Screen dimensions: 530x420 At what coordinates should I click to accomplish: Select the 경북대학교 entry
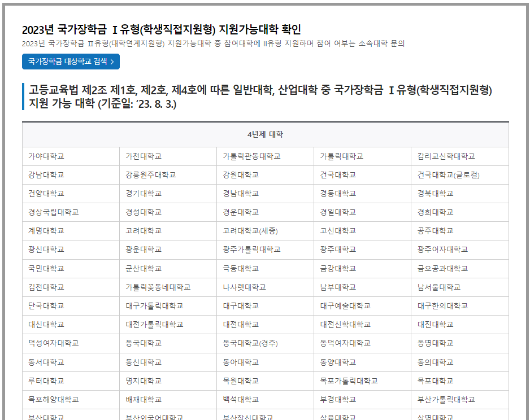pyautogui.click(x=460, y=194)
